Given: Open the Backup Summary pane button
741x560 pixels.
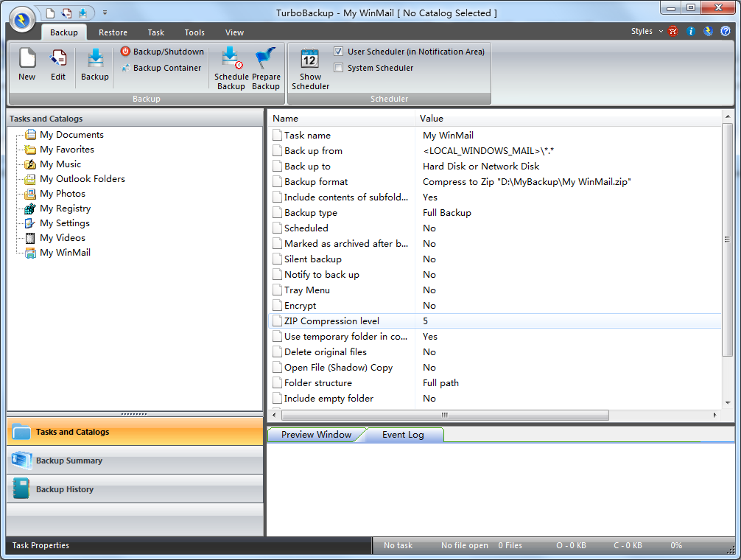Looking at the screenshot, I should click(135, 461).
